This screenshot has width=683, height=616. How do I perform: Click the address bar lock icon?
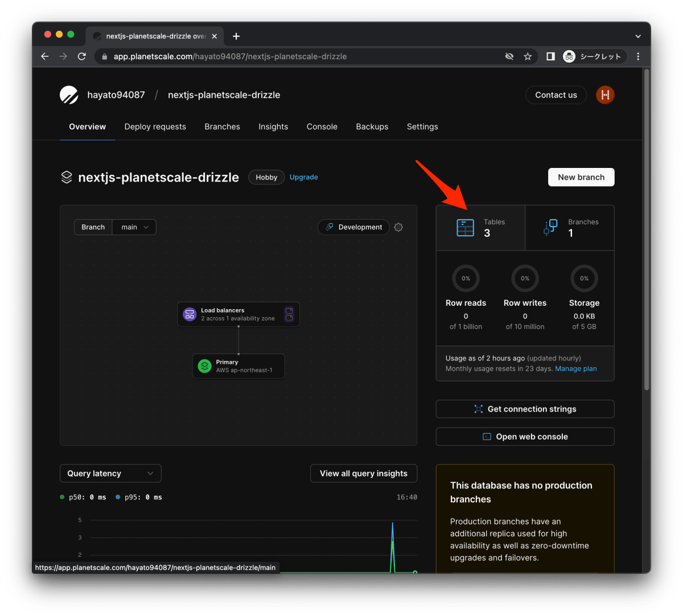(104, 56)
